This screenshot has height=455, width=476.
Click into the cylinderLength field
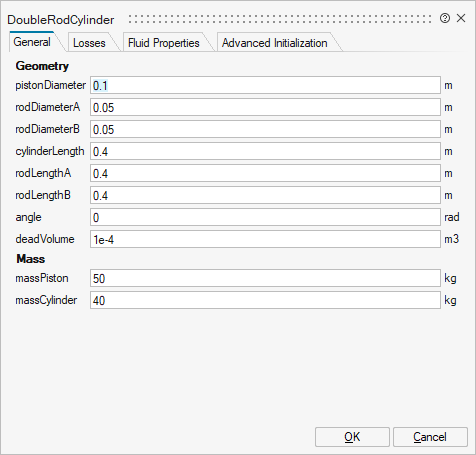[x=265, y=151]
